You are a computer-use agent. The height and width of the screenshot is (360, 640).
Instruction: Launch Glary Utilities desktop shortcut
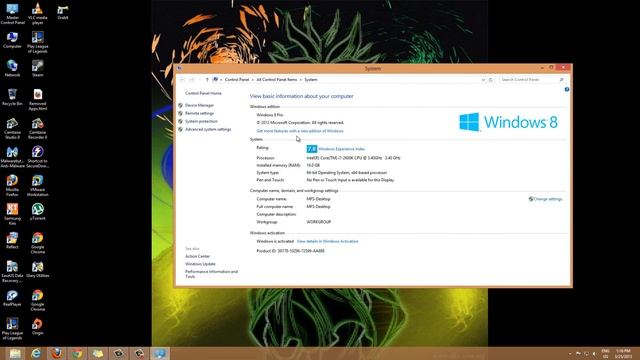coord(38,269)
